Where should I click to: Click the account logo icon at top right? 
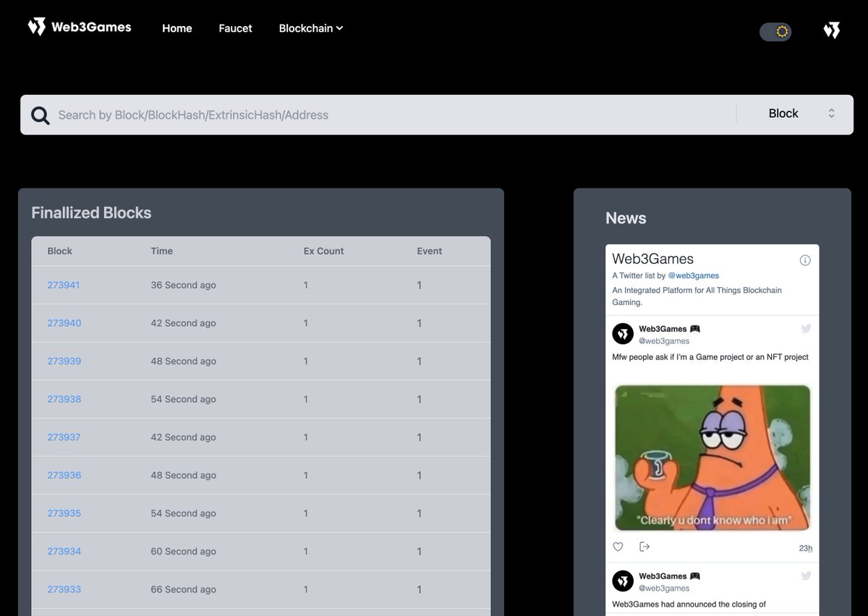point(832,30)
